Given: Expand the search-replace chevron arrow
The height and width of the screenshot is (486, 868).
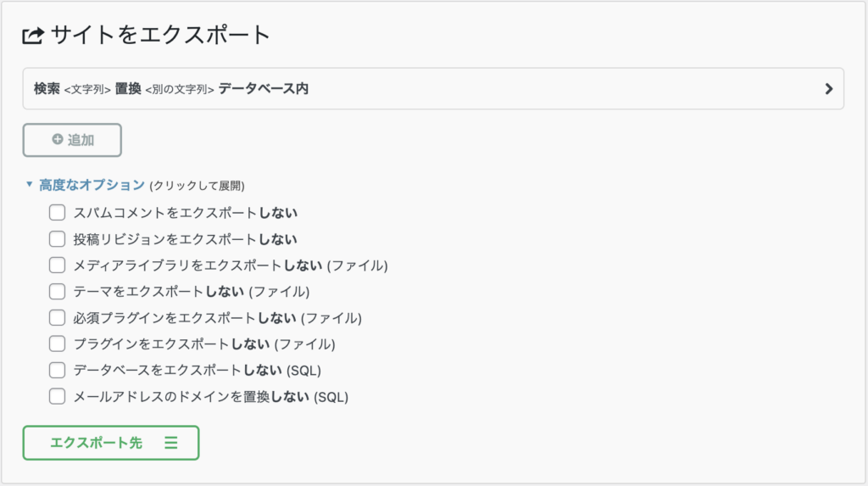Looking at the screenshot, I should [x=829, y=89].
